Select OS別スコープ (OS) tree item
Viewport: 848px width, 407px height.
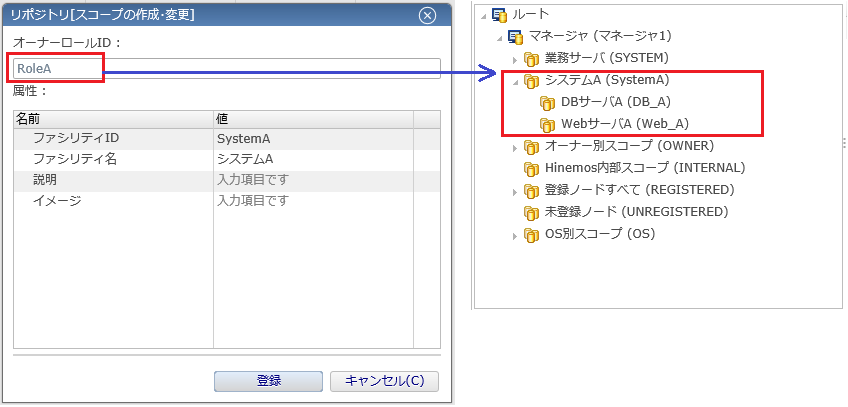tap(599, 235)
